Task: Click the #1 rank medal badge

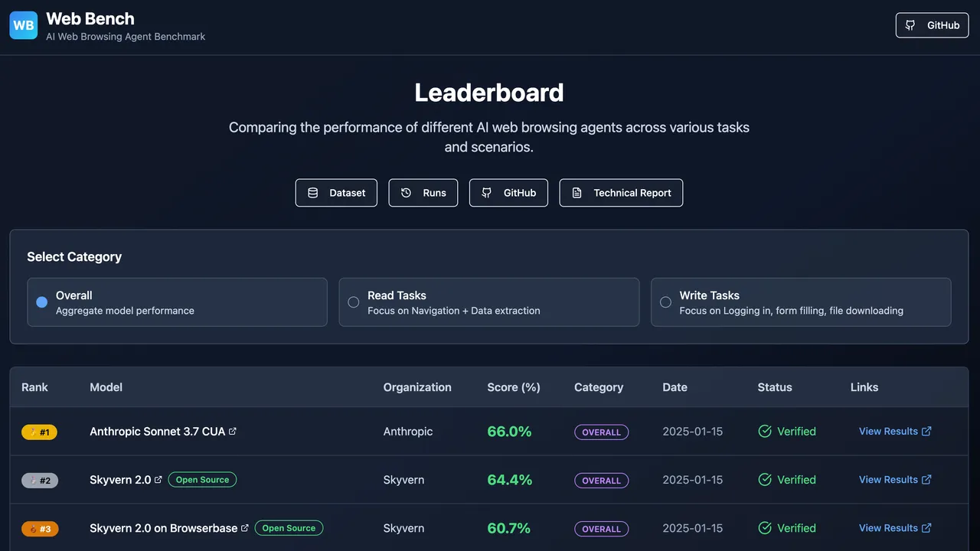Action: click(39, 432)
